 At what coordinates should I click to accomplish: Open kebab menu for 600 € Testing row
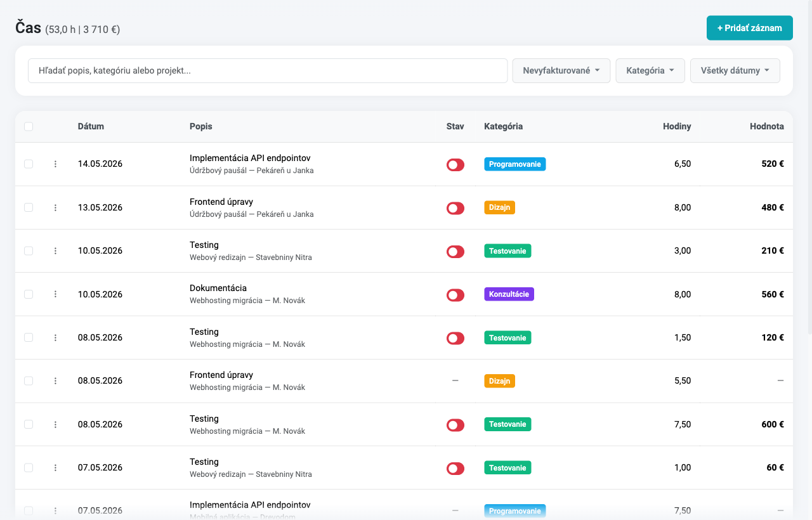tap(55, 424)
